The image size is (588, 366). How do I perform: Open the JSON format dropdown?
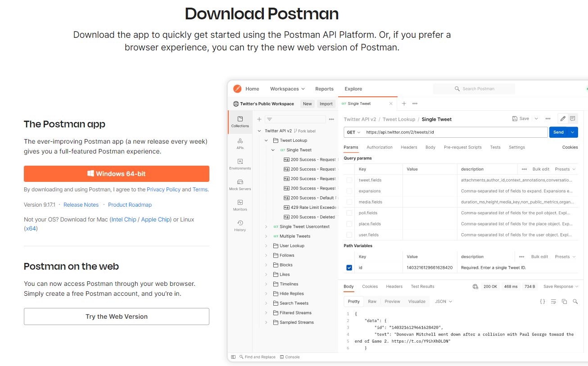[443, 302]
